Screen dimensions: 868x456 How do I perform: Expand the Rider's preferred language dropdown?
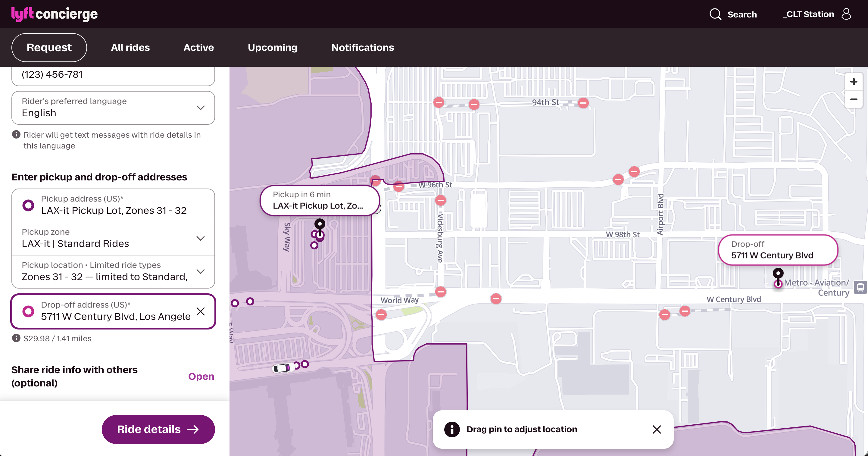(x=201, y=108)
